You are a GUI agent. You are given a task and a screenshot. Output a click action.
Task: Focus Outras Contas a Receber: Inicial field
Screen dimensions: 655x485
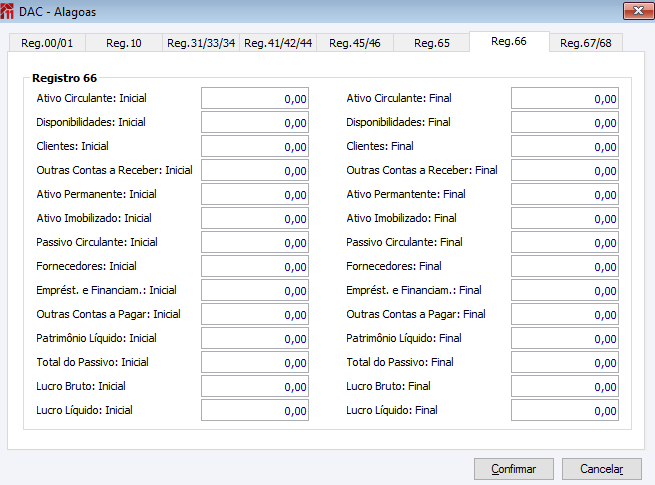[x=255, y=170]
